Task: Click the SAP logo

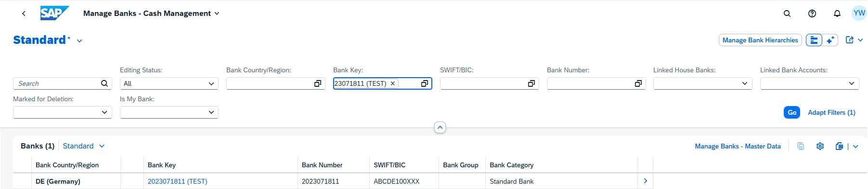Action: pyautogui.click(x=54, y=13)
